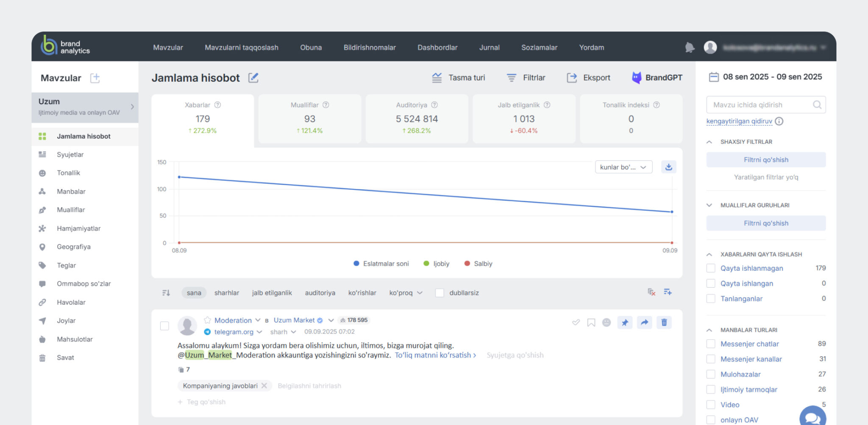Open the To'liq matnni ko'rsatish link
The image size is (868, 425).
click(x=435, y=355)
